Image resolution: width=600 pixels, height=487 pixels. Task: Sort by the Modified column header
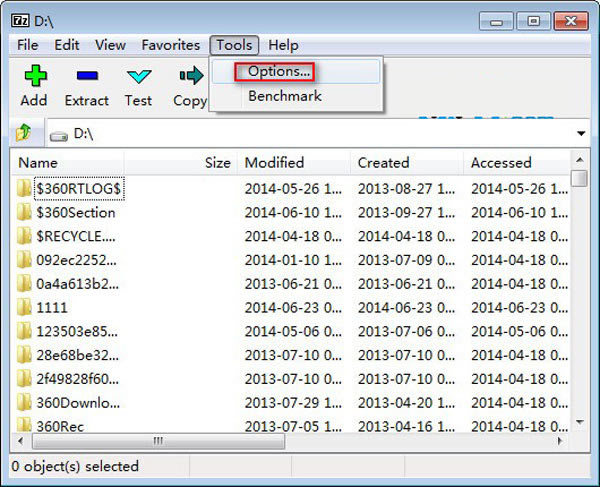(275, 162)
